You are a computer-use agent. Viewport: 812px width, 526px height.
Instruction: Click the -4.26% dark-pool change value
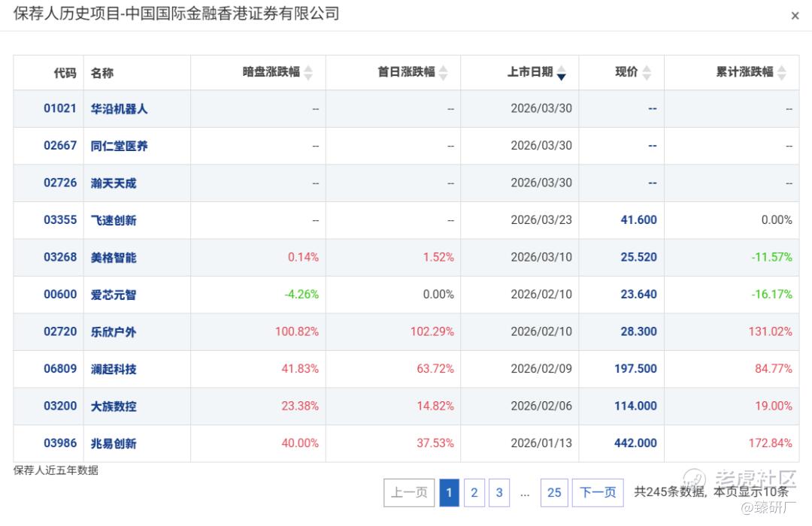301,295
